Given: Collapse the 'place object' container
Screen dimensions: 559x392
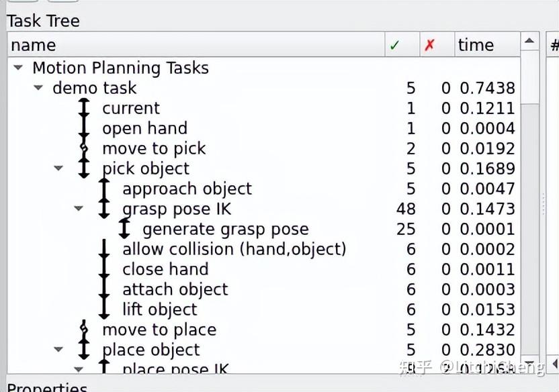Looking at the screenshot, I should [x=59, y=350].
